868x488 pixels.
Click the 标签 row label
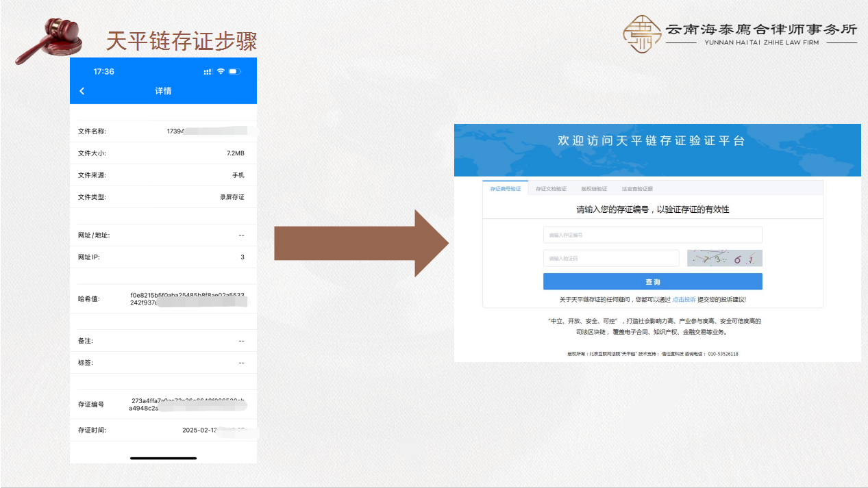[x=85, y=362]
